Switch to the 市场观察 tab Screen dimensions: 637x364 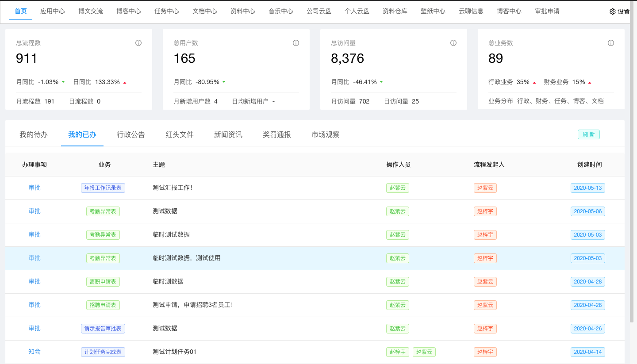[x=326, y=134]
